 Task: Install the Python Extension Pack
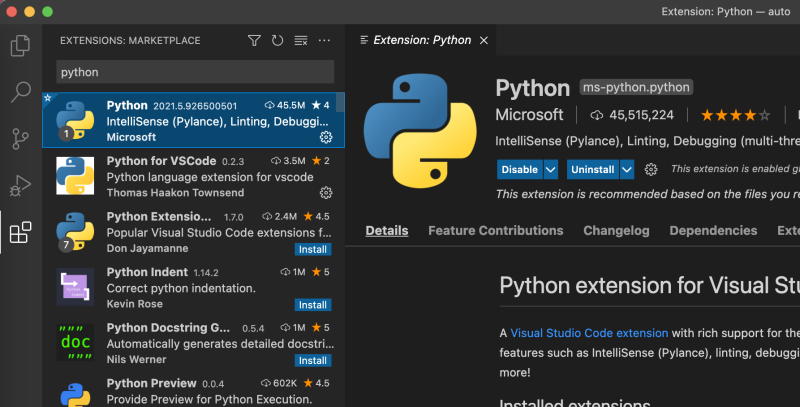pos(313,249)
